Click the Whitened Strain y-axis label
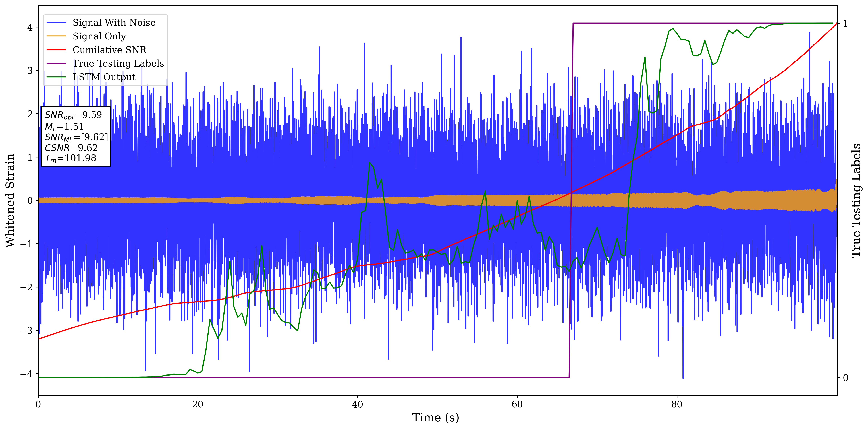The height and width of the screenshot is (429, 868). tap(10, 200)
